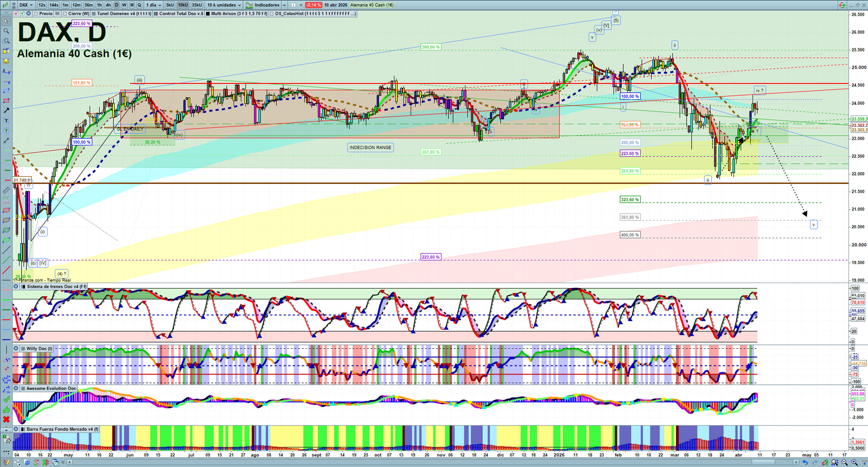
Task: Switch to the Q quarterly timeframe
Action: 139,5
